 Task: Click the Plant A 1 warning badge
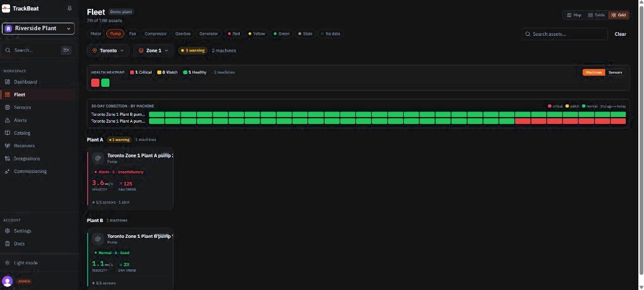point(119,140)
